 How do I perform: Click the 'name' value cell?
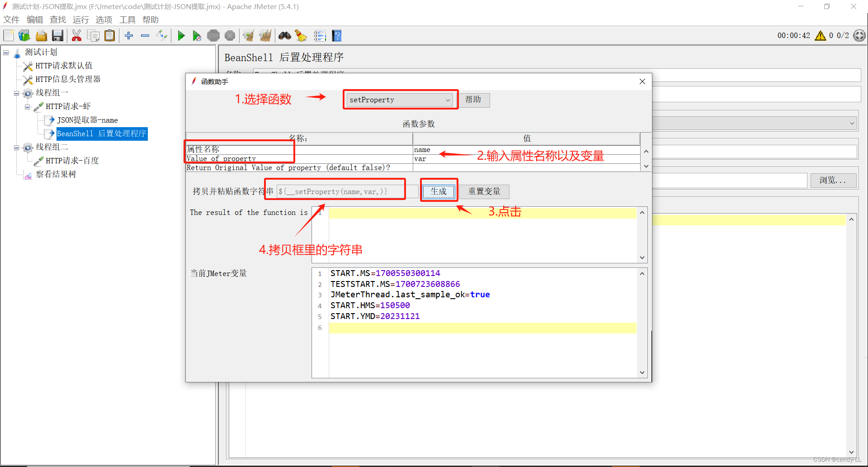[526, 150]
